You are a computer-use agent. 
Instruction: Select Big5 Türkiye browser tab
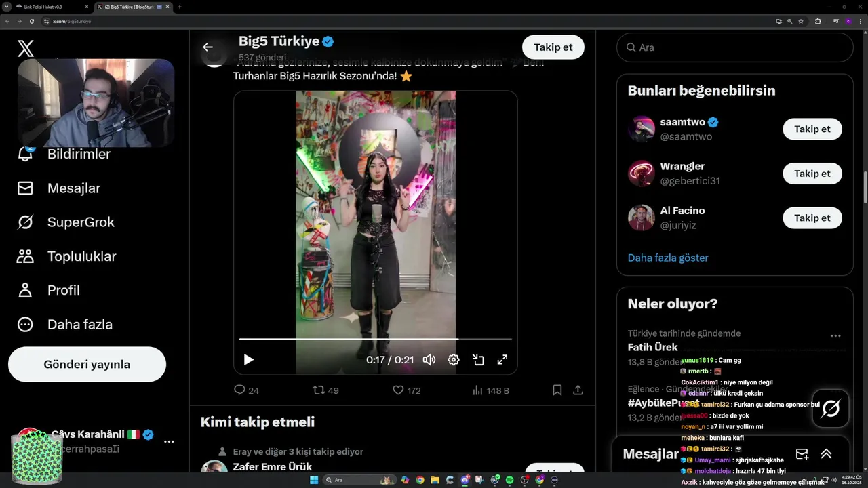(133, 7)
